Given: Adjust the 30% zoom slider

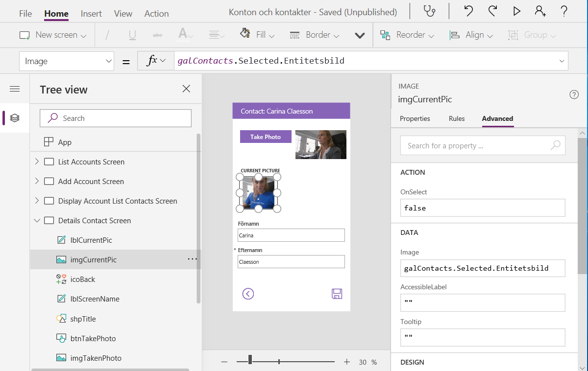Looking at the screenshot, I should 251,362.
